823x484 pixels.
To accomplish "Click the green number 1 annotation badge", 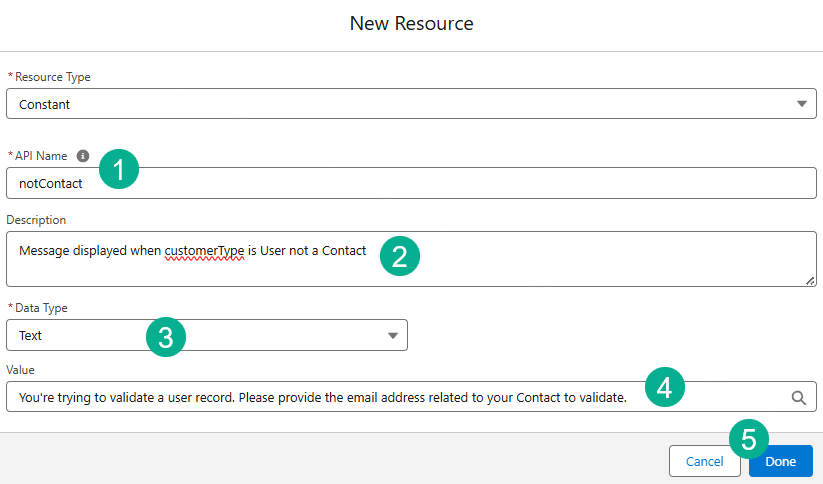I will coord(119,170).
